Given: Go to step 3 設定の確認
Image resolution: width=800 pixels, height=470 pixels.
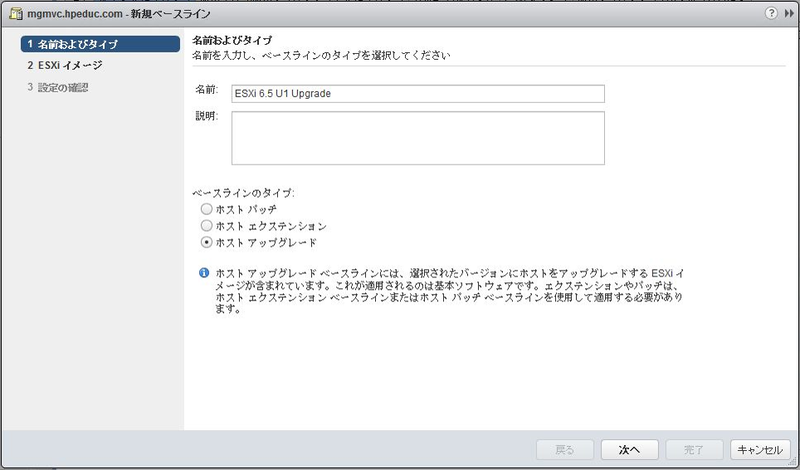Looking at the screenshot, I should [58, 87].
